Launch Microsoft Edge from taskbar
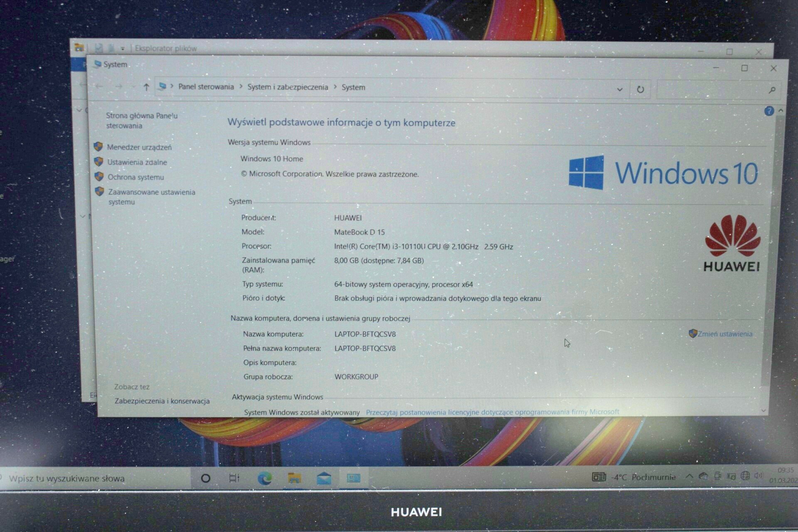 click(264, 478)
